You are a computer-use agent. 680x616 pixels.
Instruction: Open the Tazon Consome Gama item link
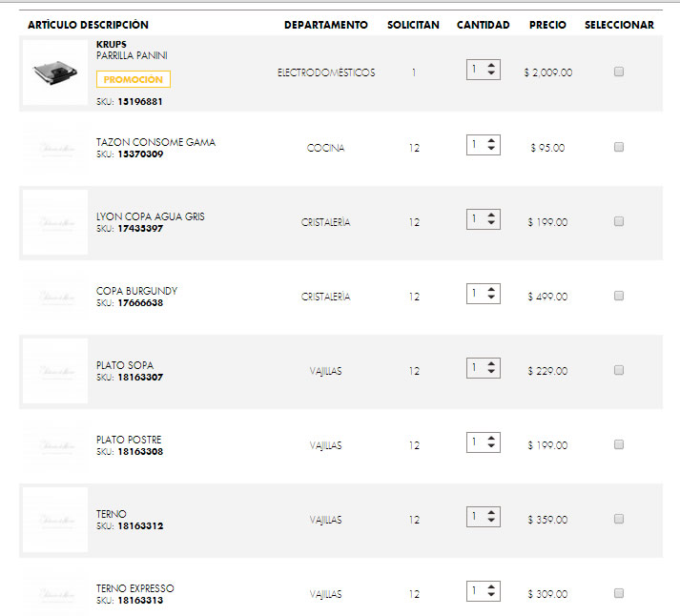coord(155,142)
